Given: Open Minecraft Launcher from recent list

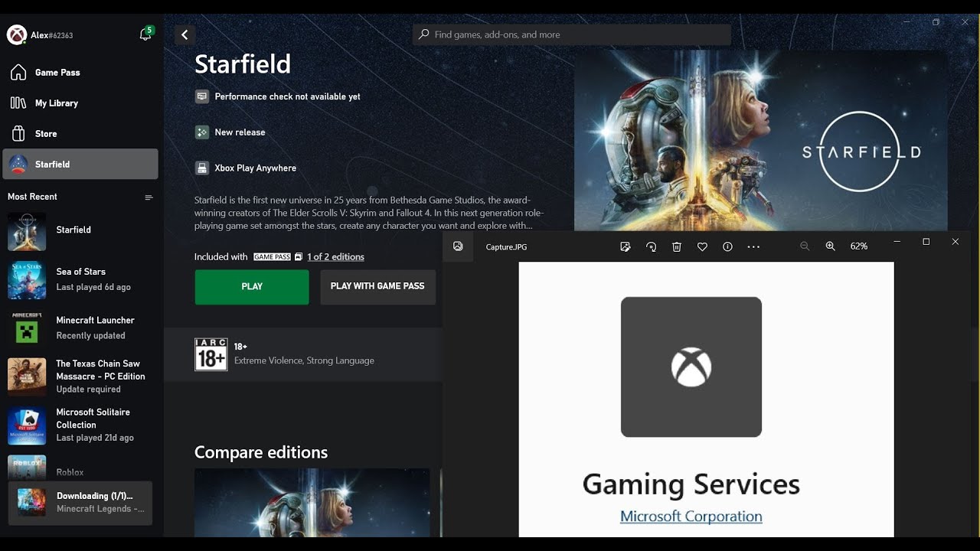Looking at the screenshot, I should [x=80, y=328].
